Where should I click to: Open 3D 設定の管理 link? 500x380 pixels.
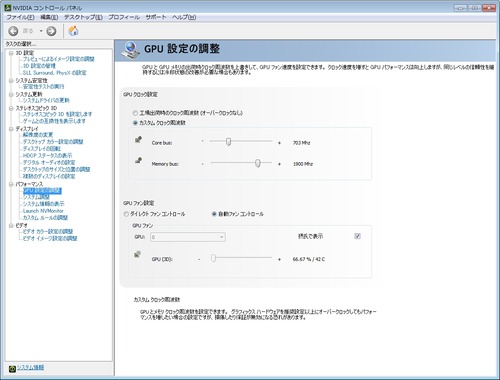39,66
